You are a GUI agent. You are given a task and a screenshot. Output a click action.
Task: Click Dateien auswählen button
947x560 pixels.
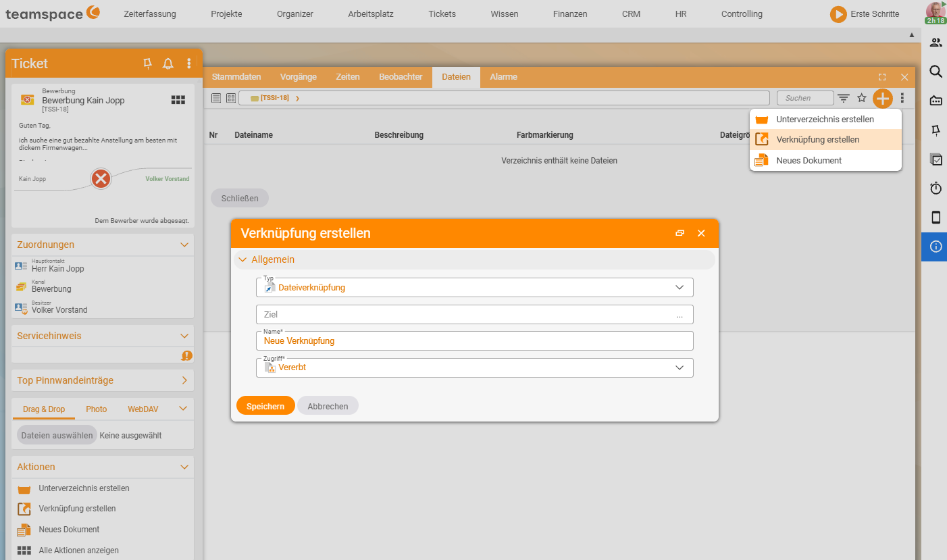pos(57,436)
